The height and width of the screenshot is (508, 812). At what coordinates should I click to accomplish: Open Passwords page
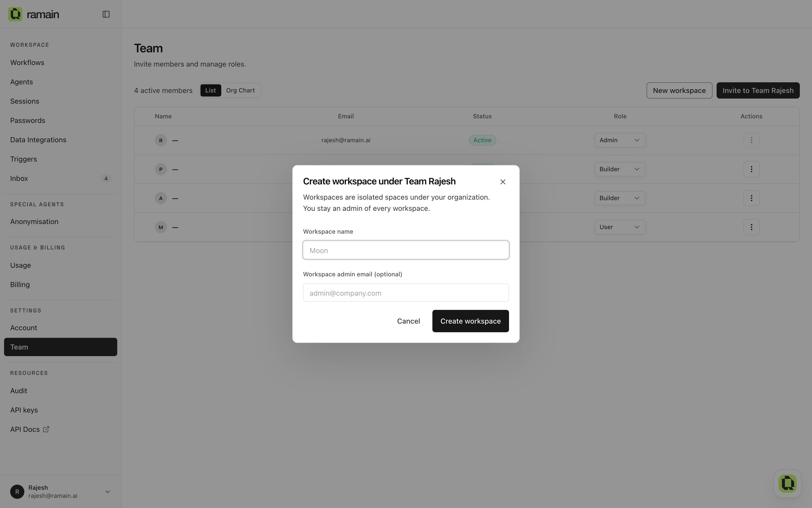60,120
